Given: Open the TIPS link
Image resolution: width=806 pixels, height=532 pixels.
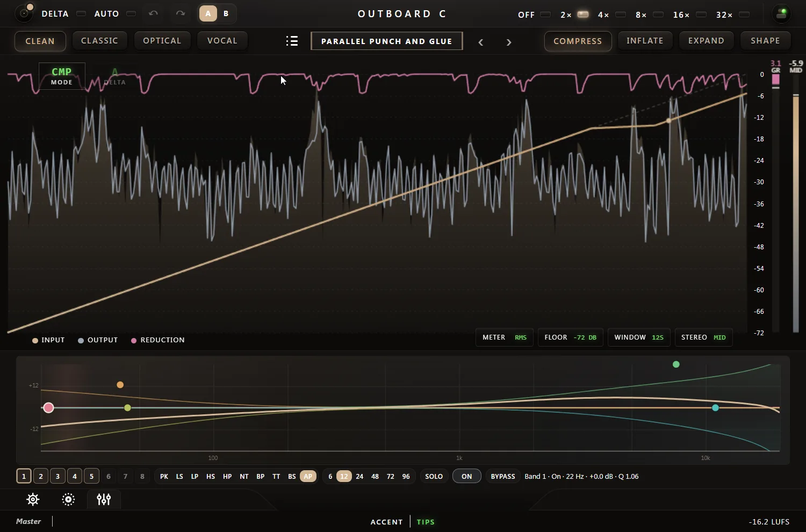Looking at the screenshot, I should (426, 522).
